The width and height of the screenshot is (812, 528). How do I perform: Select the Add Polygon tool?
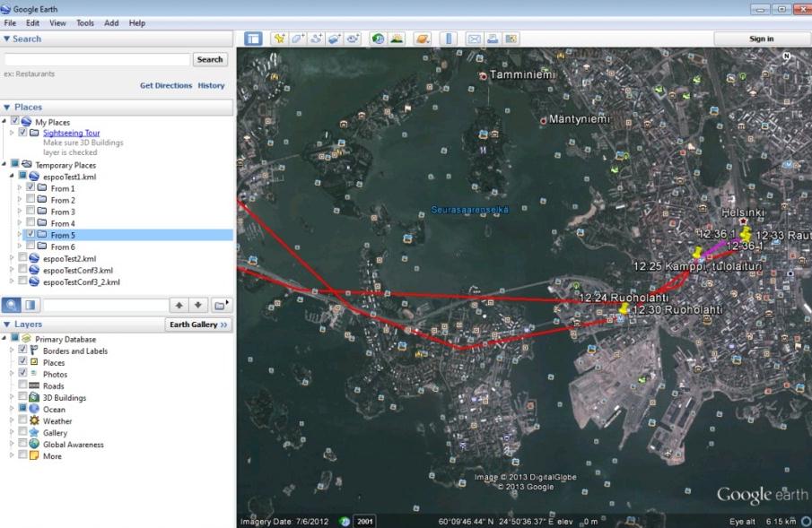point(298,39)
